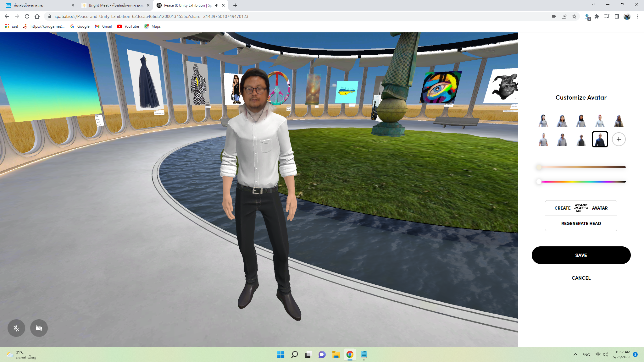Image resolution: width=644 pixels, height=362 pixels.
Task: Open the Extensions puzzle icon
Action: coord(597,16)
